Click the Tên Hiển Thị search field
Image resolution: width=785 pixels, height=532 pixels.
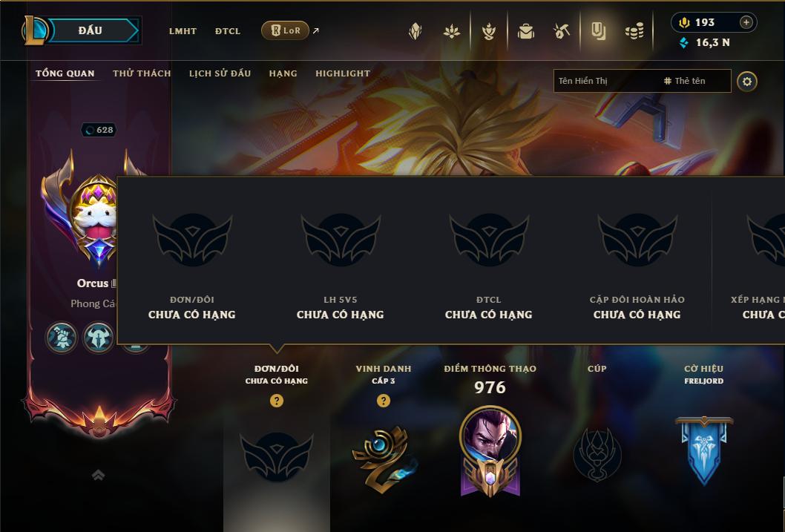coord(643,81)
